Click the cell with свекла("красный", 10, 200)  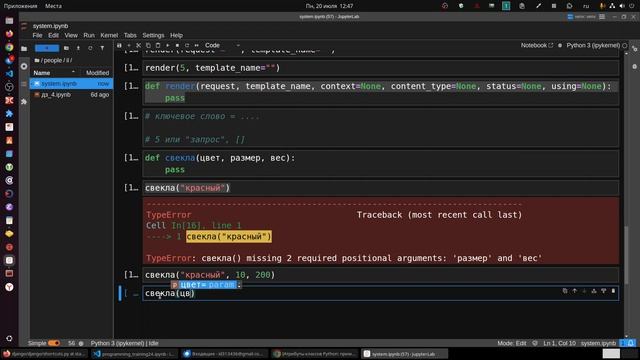[380, 275]
